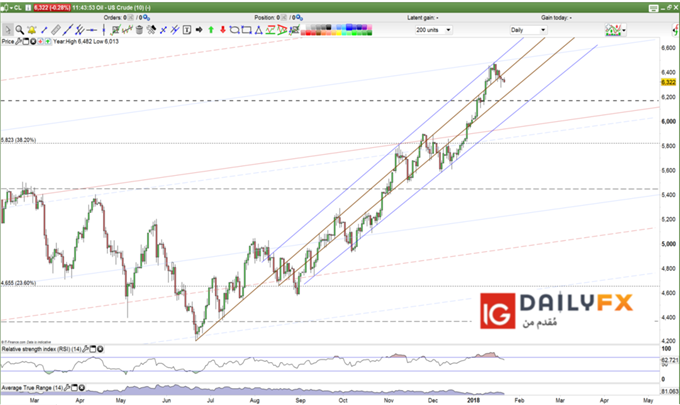This screenshot has height=405, width=680.
Task: Maximize the Price panel
Action: click(25, 42)
